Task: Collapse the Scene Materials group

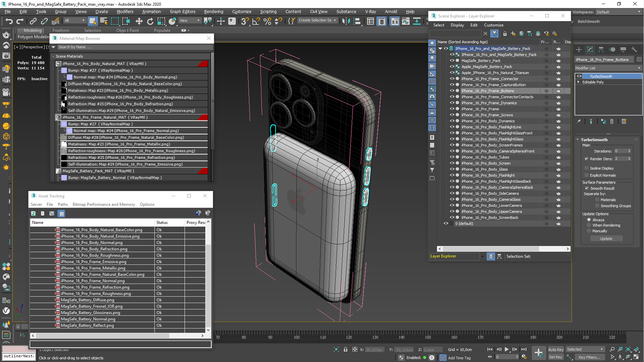Action: (54, 56)
